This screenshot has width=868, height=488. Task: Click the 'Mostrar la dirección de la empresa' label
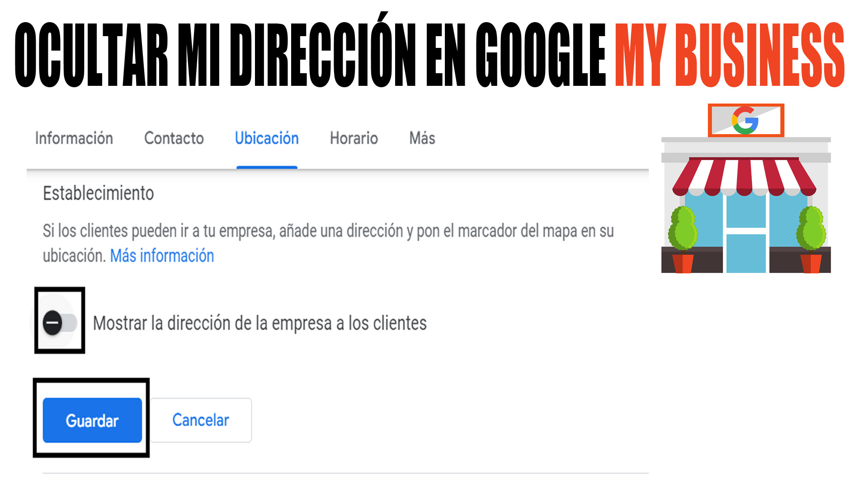260,324
